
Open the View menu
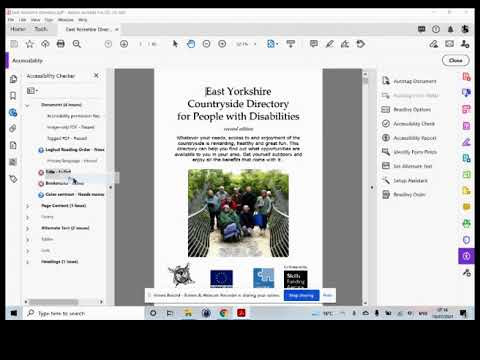(35, 20)
